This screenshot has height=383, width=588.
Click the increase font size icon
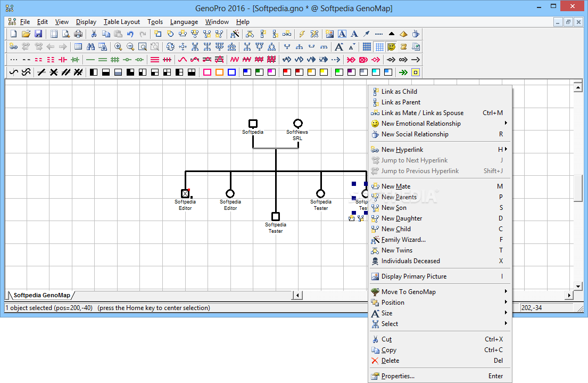(x=338, y=46)
